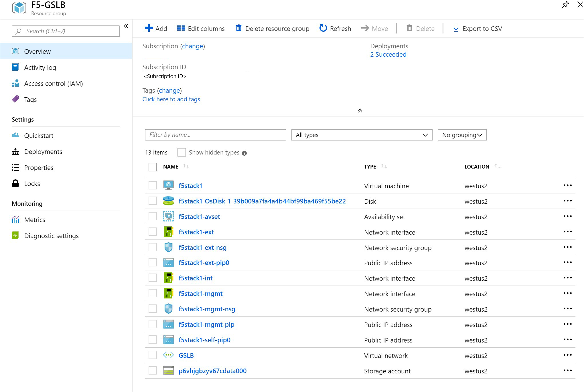Image resolution: width=584 pixels, height=392 pixels.
Task: Click the Network security group icon for f5stack1-ext-nsg
Action: coord(169,247)
